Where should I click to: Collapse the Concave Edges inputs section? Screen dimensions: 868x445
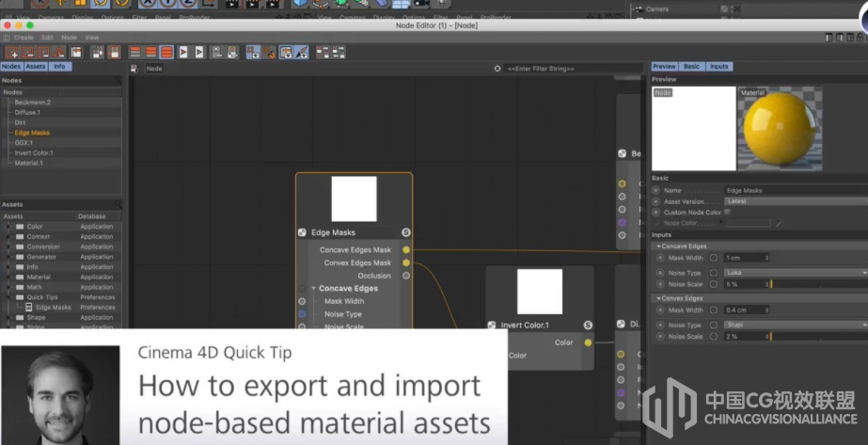pos(658,246)
